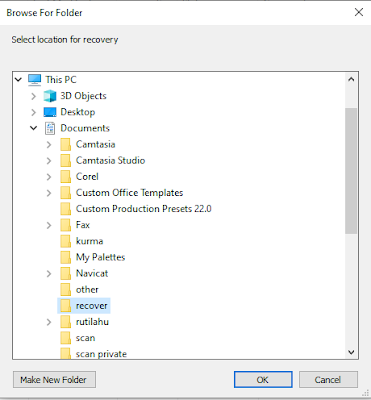The height and width of the screenshot is (400, 371).
Task: Click the Make New Folder button
Action: [54, 380]
